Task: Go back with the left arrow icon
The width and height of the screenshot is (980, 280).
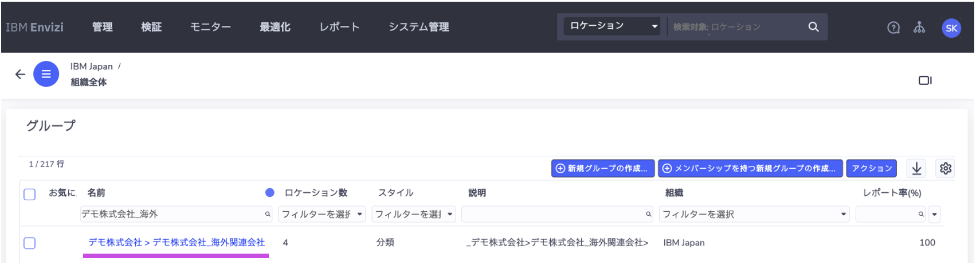Action: (x=20, y=74)
